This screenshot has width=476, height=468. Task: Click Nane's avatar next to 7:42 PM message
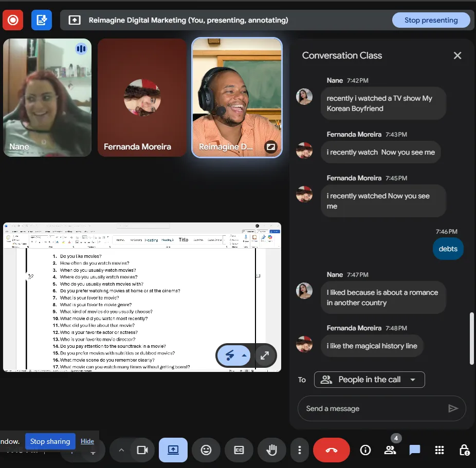[304, 97]
